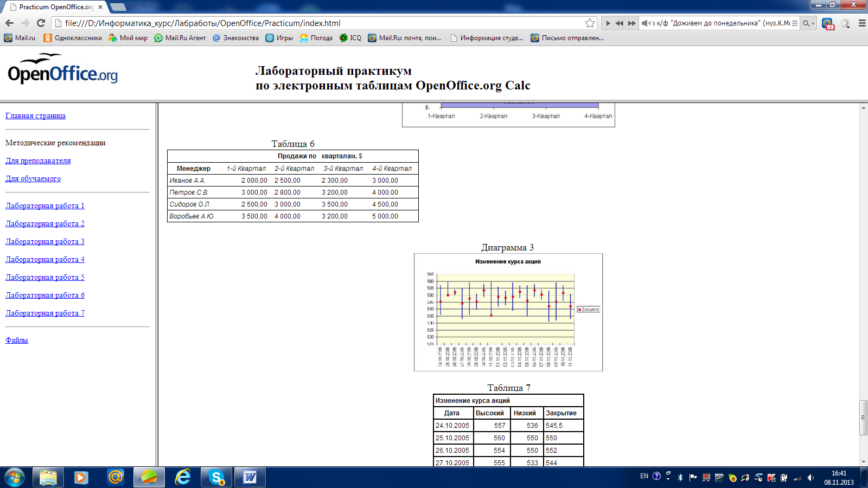Bookmark this page with the star icon
Image resolution: width=868 pixels, height=488 pixels.
pos(590,23)
